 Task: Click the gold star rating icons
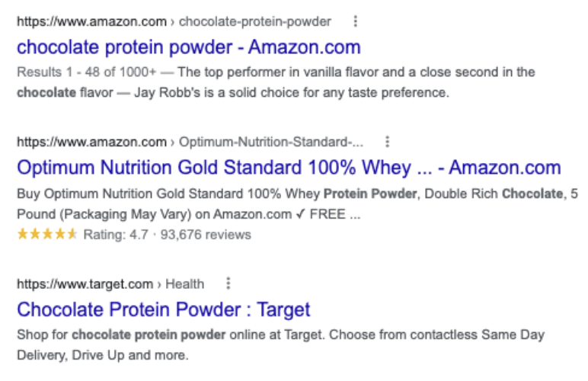coord(46,234)
